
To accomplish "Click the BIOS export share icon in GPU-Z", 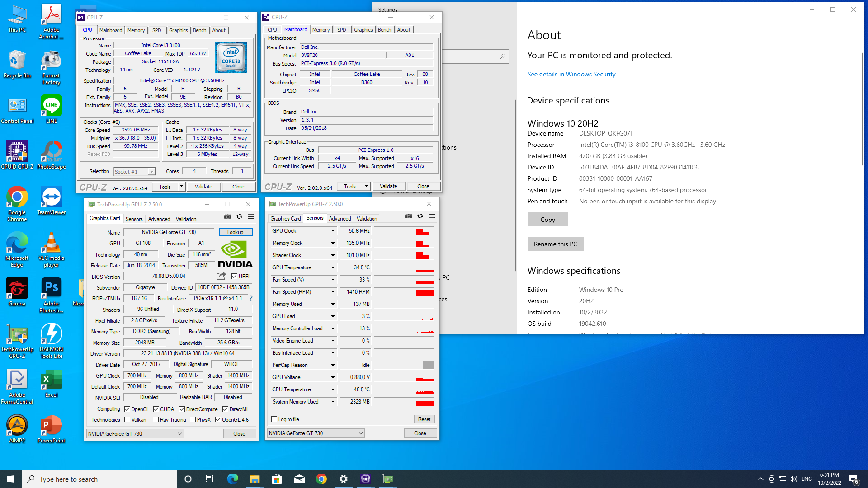I will pos(221,276).
